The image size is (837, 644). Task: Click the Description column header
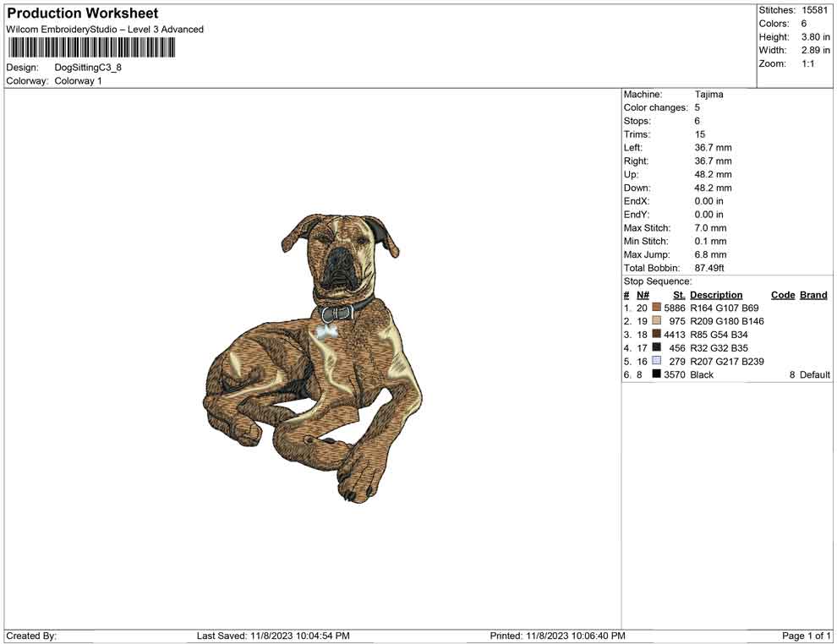coord(716,295)
